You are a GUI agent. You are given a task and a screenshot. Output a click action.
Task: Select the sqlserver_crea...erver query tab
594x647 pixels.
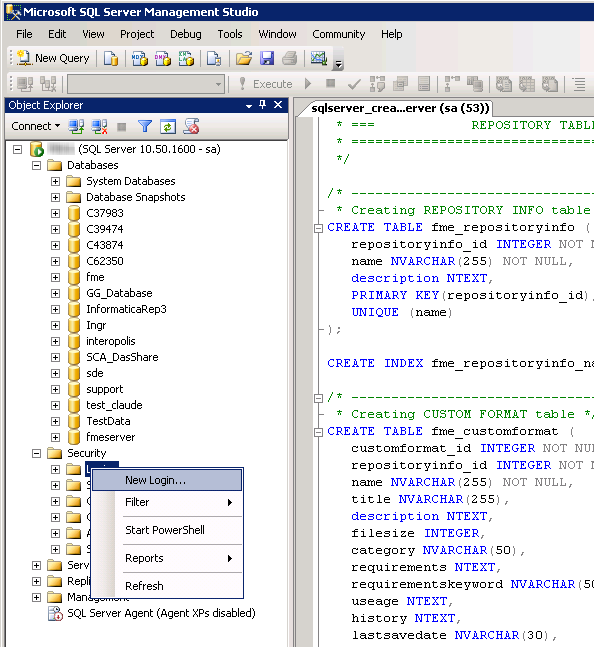(399, 108)
